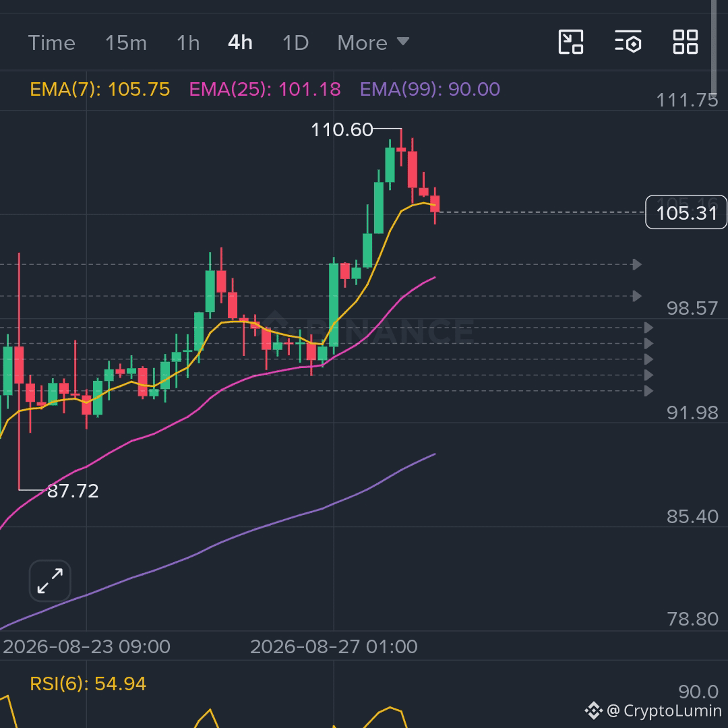Click the 87.72 low price marker
The height and width of the screenshot is (728, 728).
(73, 491)
